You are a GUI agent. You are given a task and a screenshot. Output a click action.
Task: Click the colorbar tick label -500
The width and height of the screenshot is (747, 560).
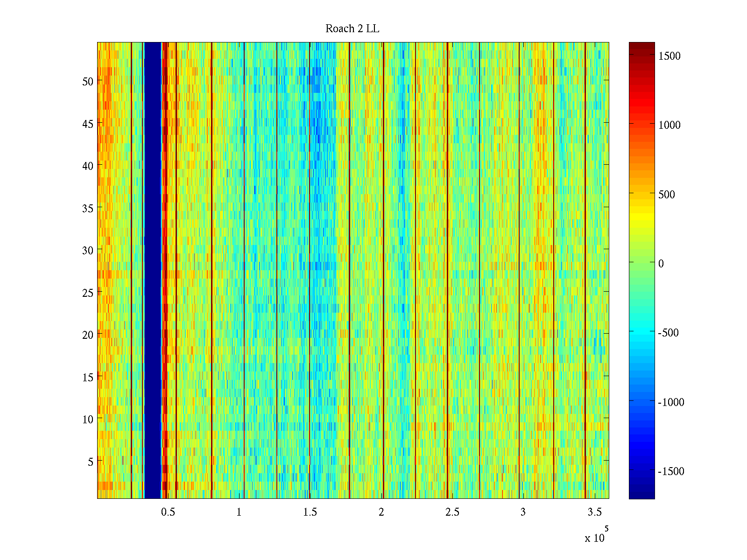point(668,333)
